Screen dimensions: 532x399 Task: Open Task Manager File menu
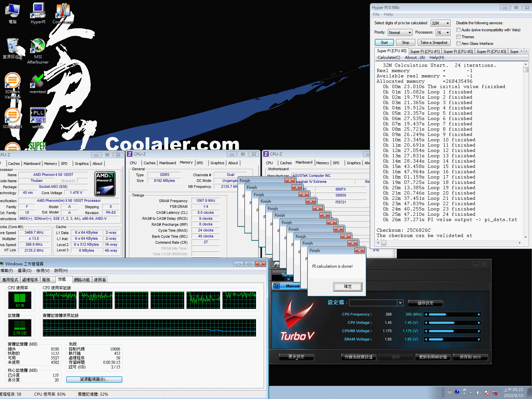[7, 271]
